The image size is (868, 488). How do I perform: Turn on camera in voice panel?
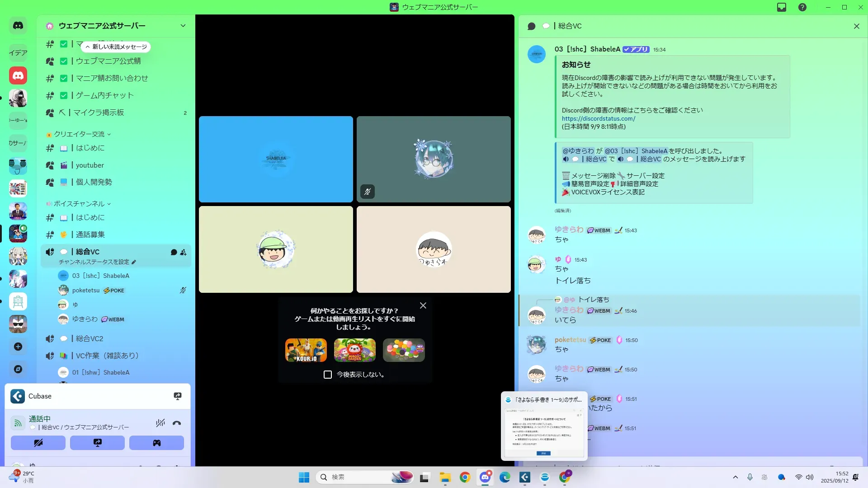[38, 443]
